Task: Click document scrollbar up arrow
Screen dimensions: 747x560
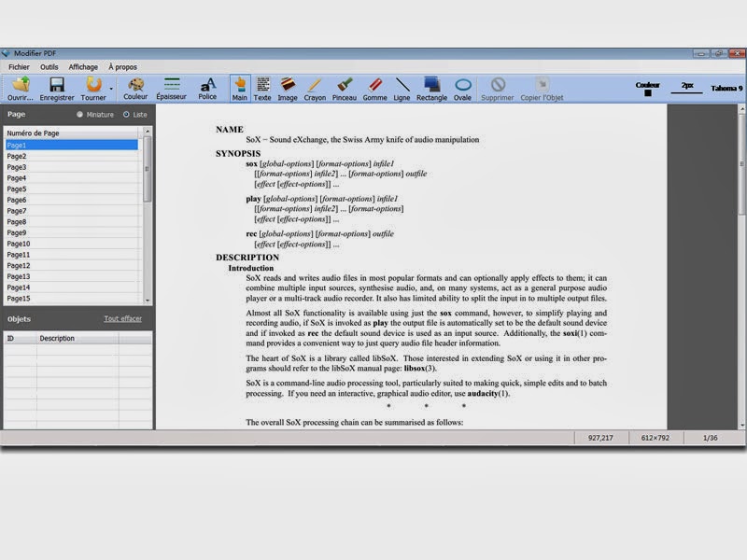Action: pyautogui.click(x=741, y=109)
